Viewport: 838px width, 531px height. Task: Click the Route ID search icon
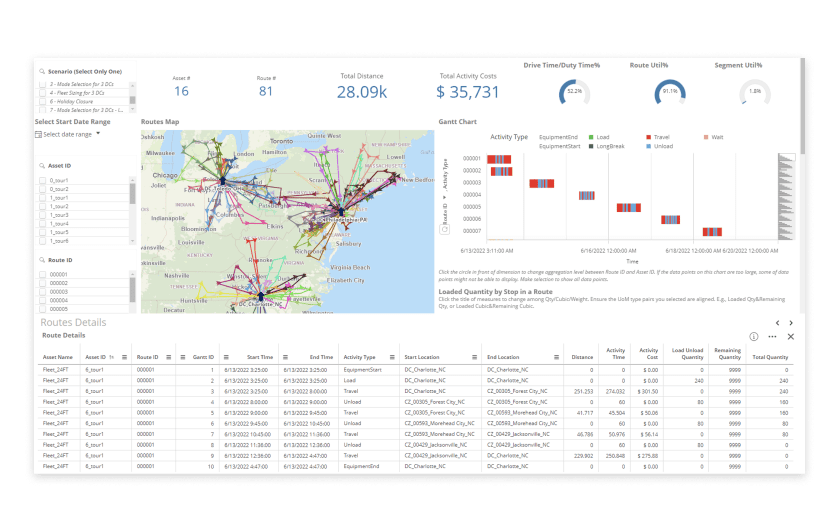point(42,260)
